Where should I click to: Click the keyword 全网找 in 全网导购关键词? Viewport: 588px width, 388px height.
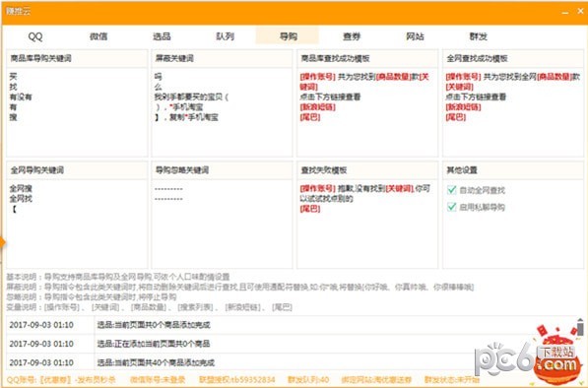pyautogui.click(x=21, y=199)
